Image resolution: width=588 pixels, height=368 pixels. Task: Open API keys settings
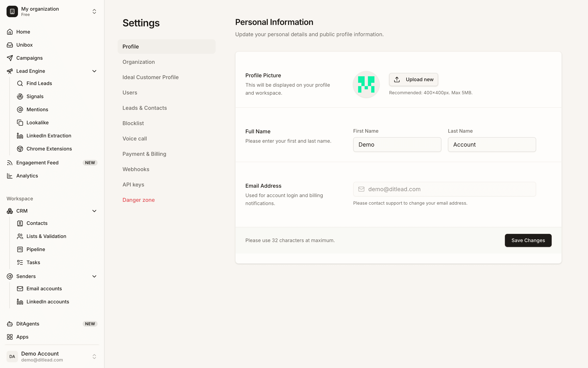tap(166, 184)
